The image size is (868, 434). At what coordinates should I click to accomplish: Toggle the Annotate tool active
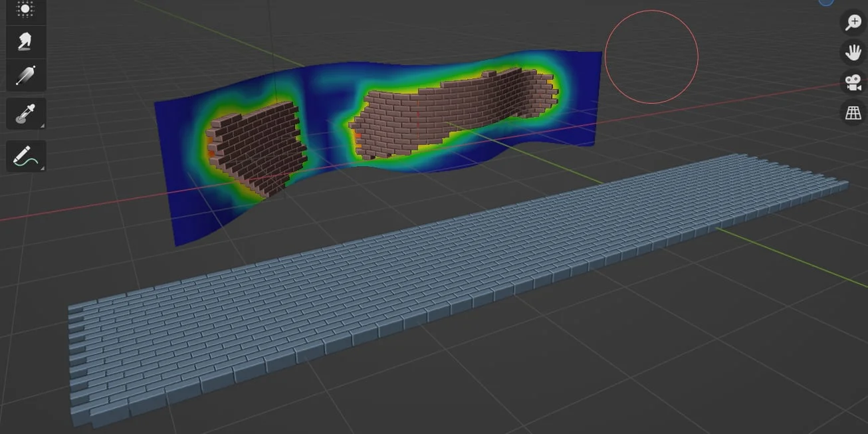(x=25, y=156)
